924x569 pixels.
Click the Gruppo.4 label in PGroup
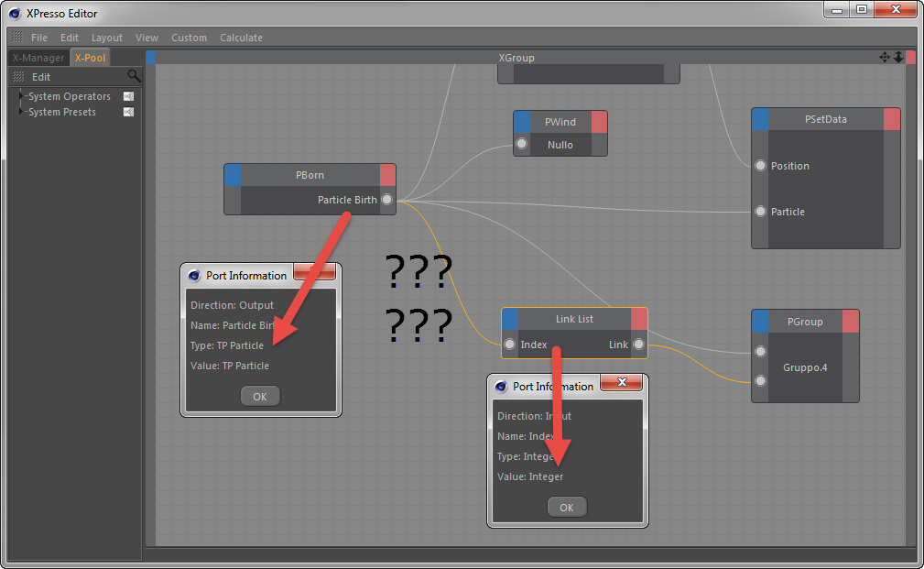tap(805, 367)
